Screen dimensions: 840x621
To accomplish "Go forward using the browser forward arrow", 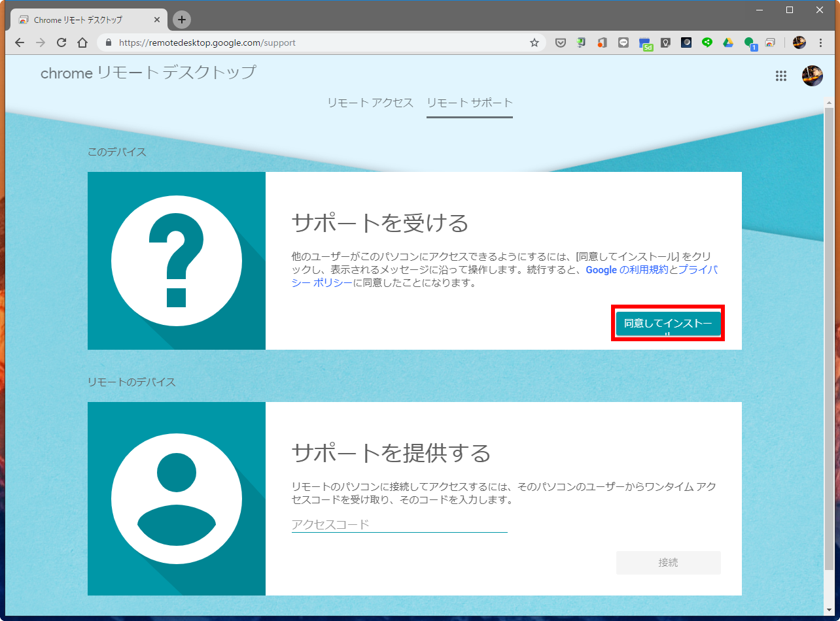I will click(x=41, y=42).
